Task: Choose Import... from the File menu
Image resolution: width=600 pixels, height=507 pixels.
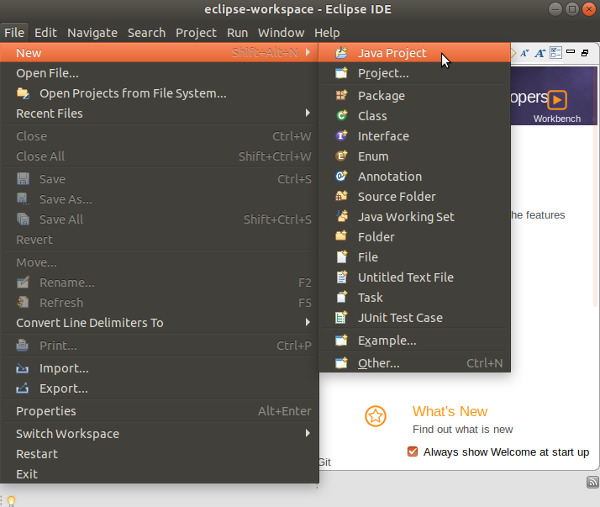Action: point(63,368)
